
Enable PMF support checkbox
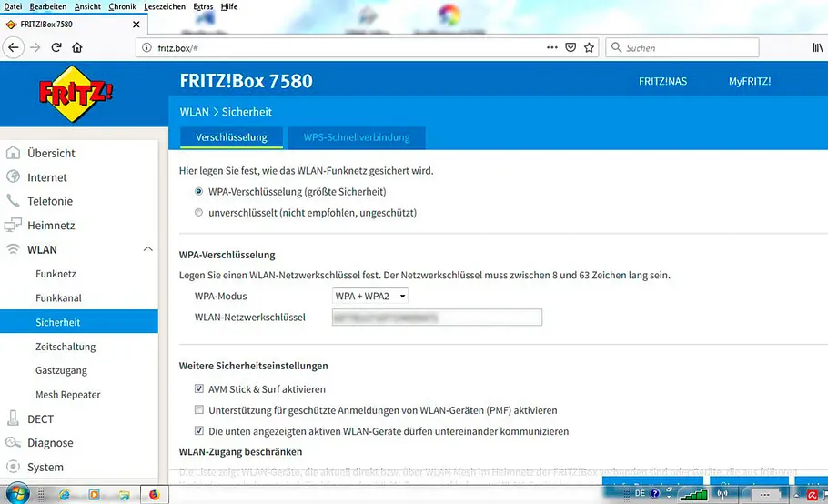tap(199, 410)
